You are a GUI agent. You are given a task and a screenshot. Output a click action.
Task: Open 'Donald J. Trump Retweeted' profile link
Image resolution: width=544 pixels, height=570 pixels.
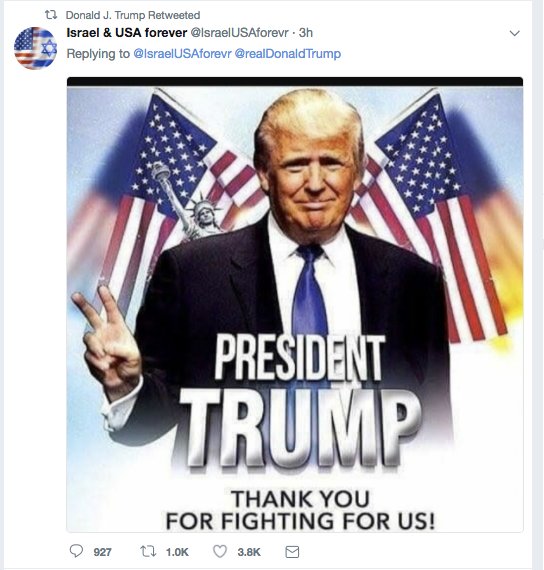pyautogui.click(x=133, y=15)
